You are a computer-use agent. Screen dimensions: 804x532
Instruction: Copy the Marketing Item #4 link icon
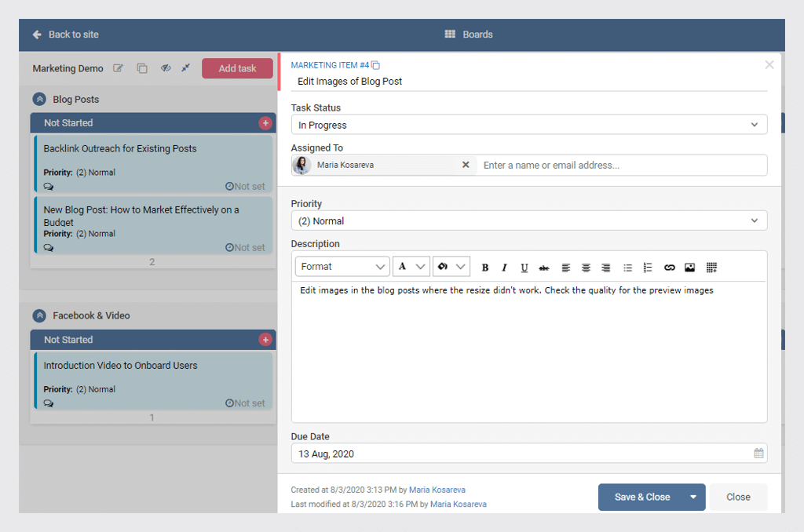pyautogui.click(x=376, y=65)
